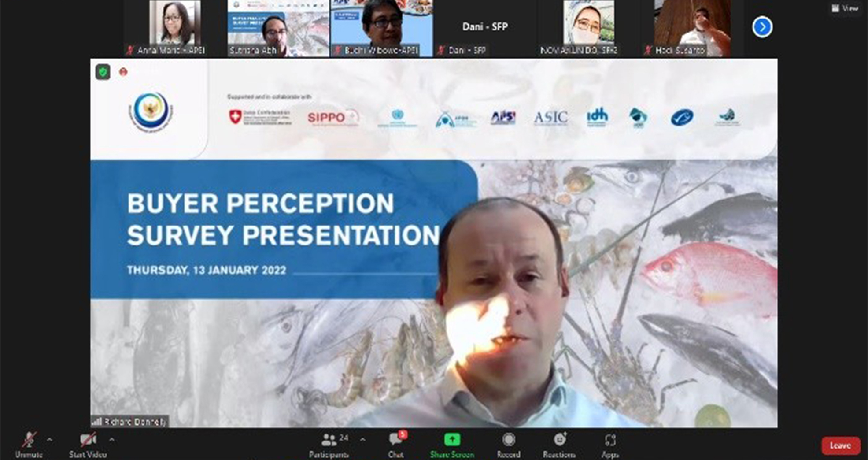Click the green Share Screen icon
Image resolution: width=868 pixels, height=460 pixels.
(x=452, y=440)
